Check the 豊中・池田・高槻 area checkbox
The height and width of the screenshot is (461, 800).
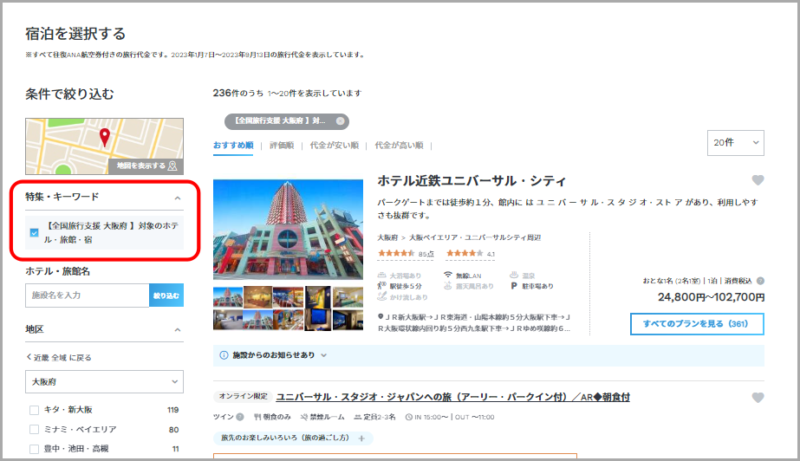coord(34,449)
